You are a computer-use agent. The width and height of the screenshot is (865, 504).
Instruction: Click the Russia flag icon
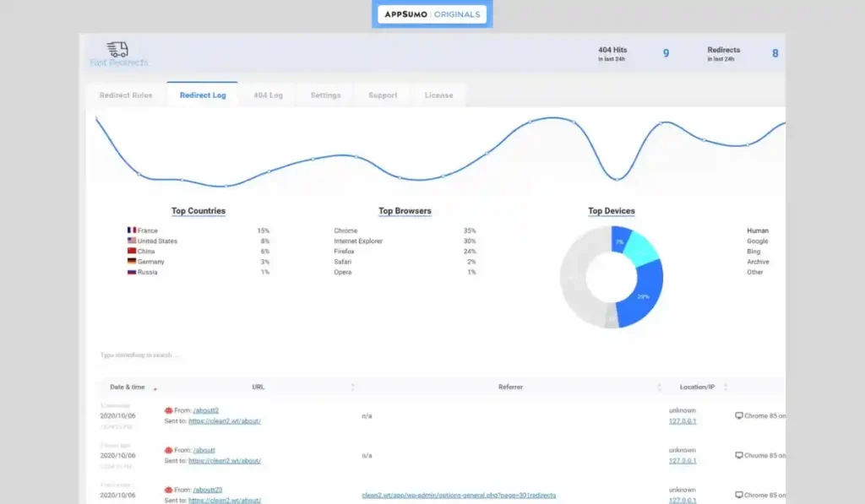(x=132, y=272)
